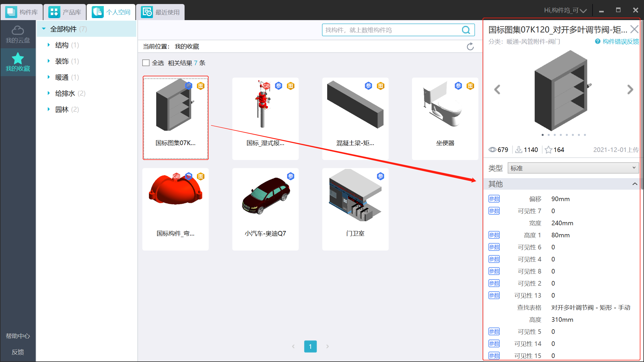The height and width of the screenshot is (362, 644).
Task: Click 图 badge on 坐便器 card
Action: click(x=470, y=86)
